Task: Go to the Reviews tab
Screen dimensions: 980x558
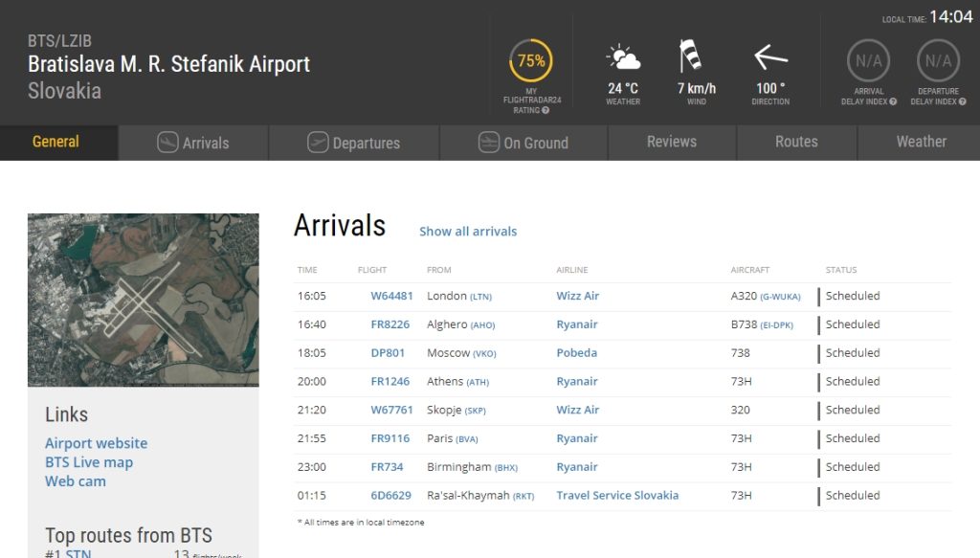Action: pyautogui.click(x=672, y=142)
